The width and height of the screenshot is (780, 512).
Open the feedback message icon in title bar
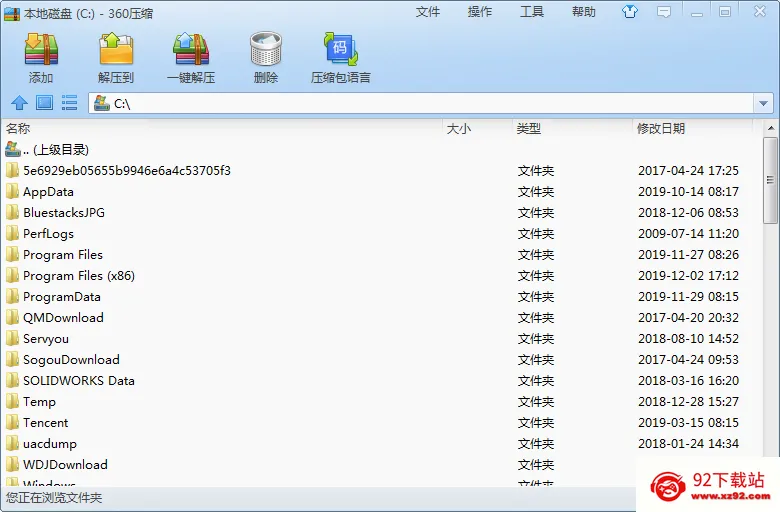pos(664,12)
